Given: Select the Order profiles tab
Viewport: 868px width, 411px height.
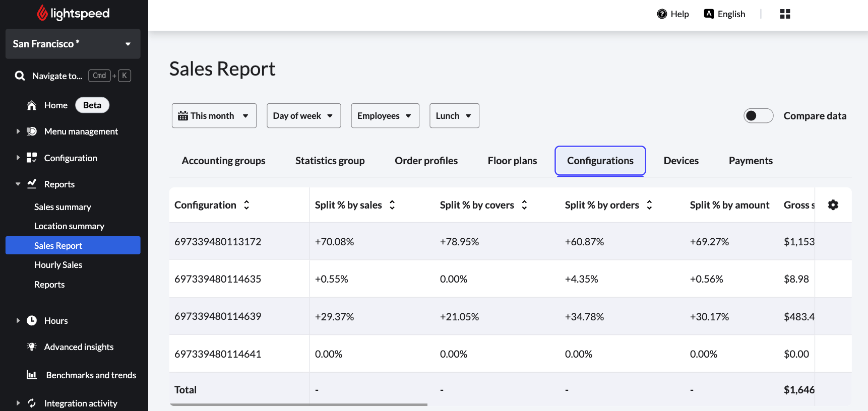Looking at the screenshot, I should pos(426,161).
